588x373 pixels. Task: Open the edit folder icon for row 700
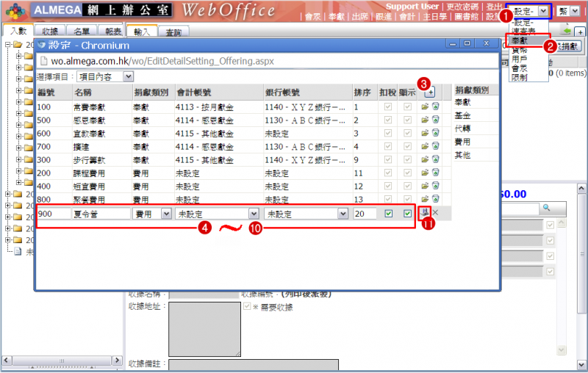click(x=425, y=146)
